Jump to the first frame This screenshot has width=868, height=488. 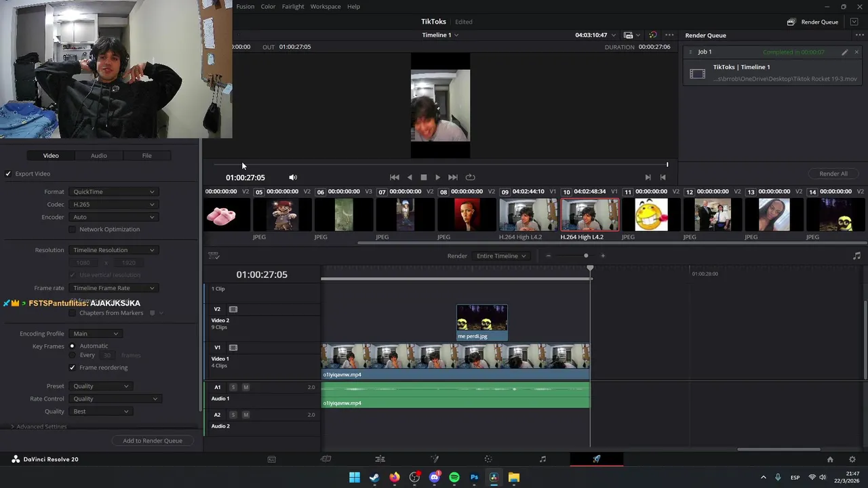click(x=394, y=177)
